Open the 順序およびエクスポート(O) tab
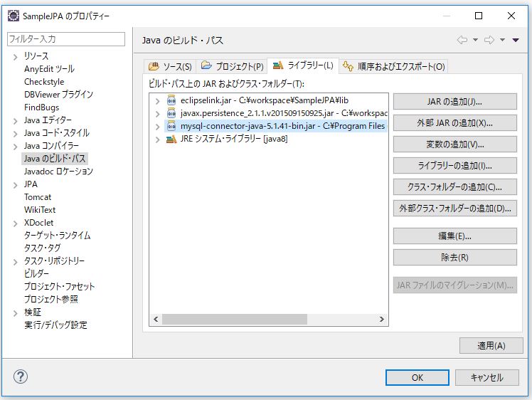 click(393, 66)
